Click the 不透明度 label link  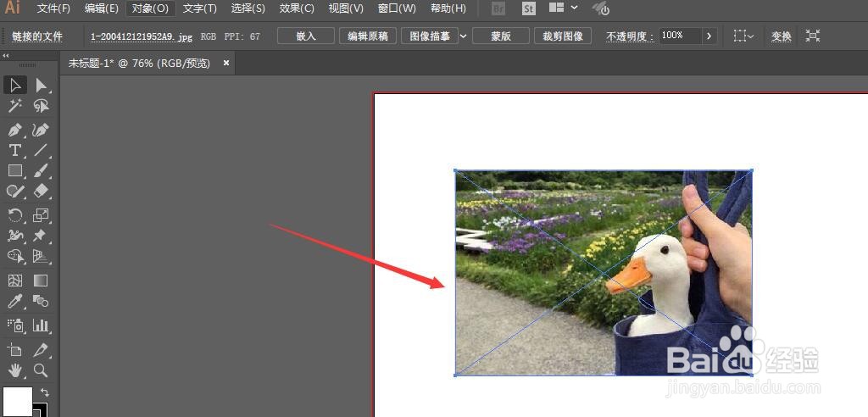(x=630, y=36)
